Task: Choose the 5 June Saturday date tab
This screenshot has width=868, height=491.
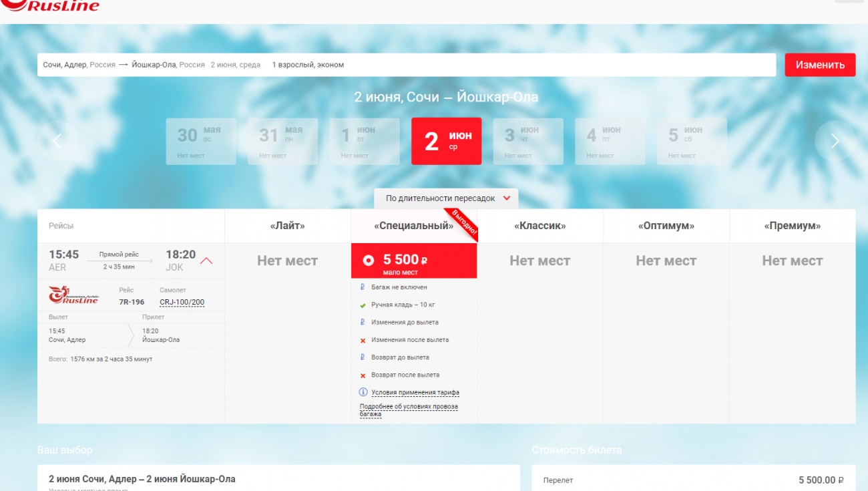Action: [692, 141]
